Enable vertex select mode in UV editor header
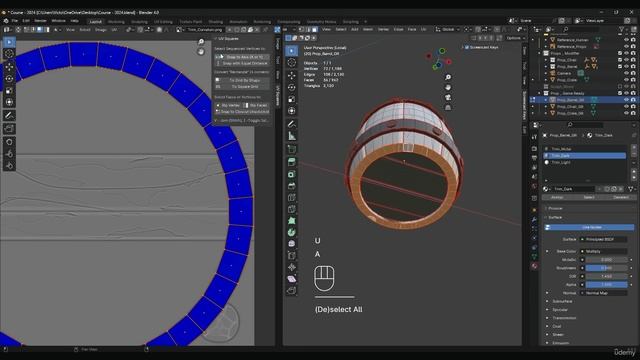This screenshot has width=640, height=360. 27,29
